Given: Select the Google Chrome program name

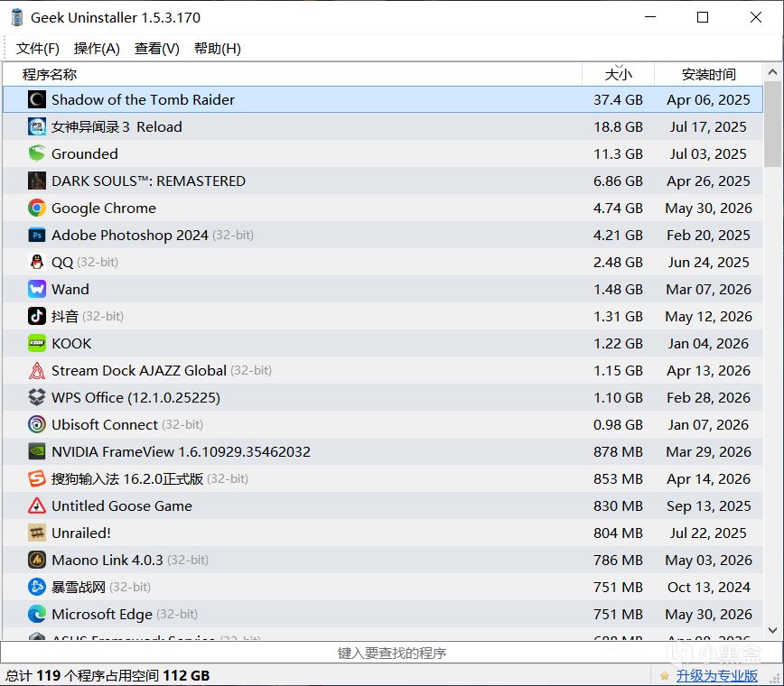Looking at the screenshot, I should click(104, 208).
